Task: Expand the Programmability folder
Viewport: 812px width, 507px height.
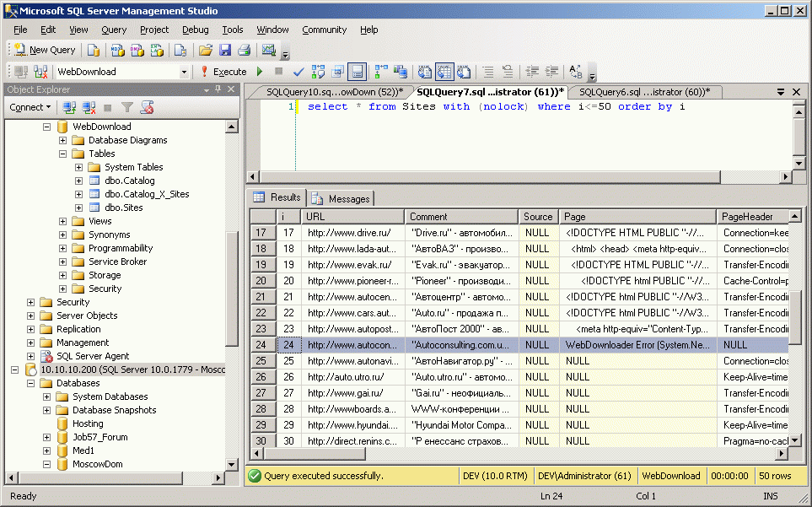Action: (62, 248)
